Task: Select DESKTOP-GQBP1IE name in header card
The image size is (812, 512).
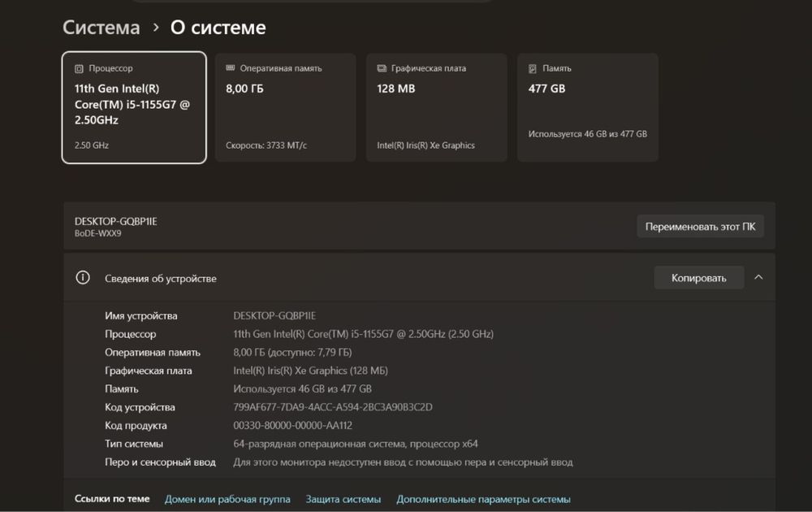Action: [x=116, y=221]
